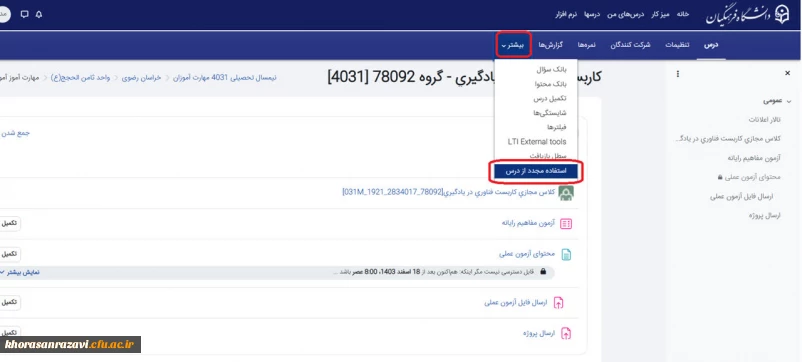Open درس‌های من in top navigation
This screenshot has width=802, height=362.
(x=626, y=14)
